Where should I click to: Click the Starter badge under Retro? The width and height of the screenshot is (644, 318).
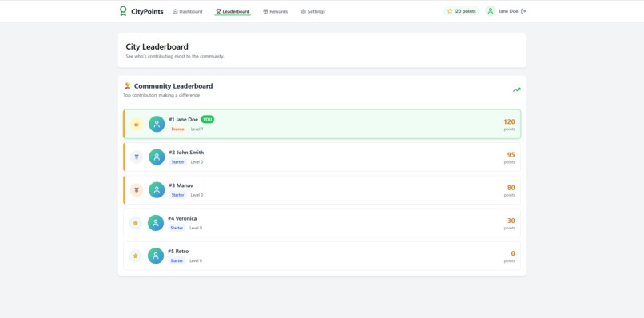pyautogui.click(x=177, y=260)
